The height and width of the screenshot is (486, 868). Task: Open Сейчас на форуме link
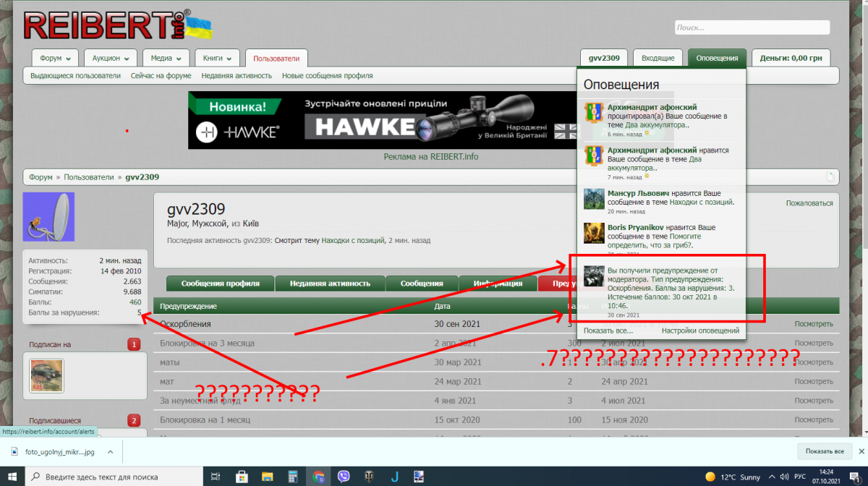point(161,75)
